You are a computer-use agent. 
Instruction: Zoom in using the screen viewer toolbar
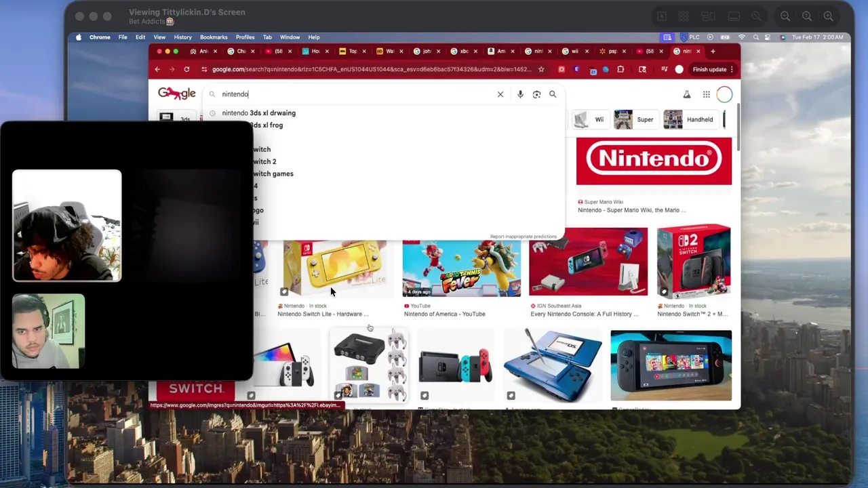[829, 16]
